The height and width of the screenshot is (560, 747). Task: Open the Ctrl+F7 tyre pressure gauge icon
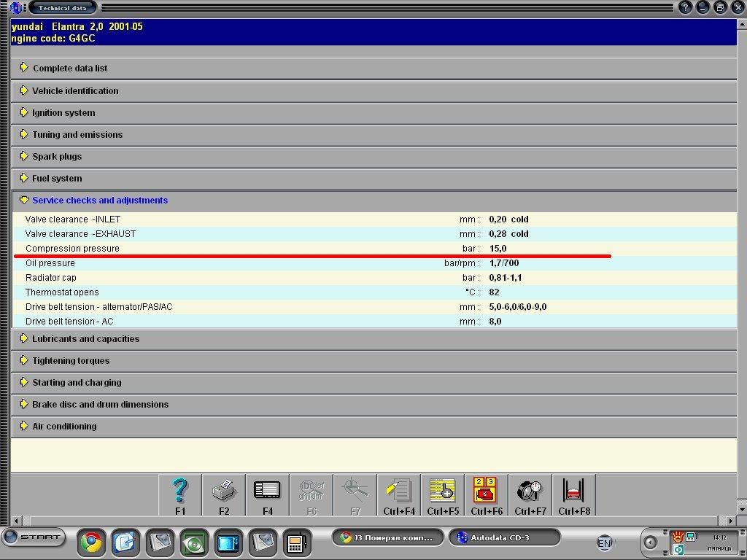pos(531,495)
